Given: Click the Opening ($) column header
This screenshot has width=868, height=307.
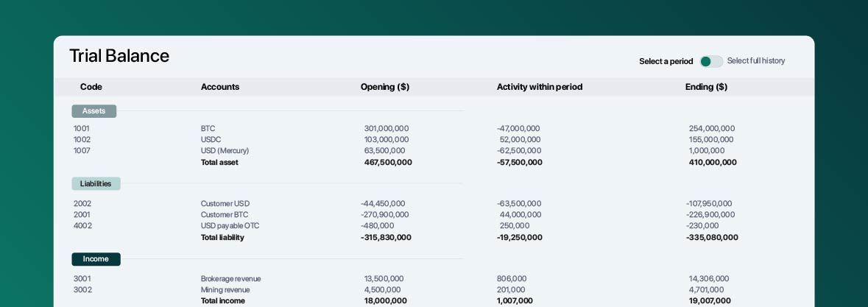Looking at the screenshot, I should [384, 87].
